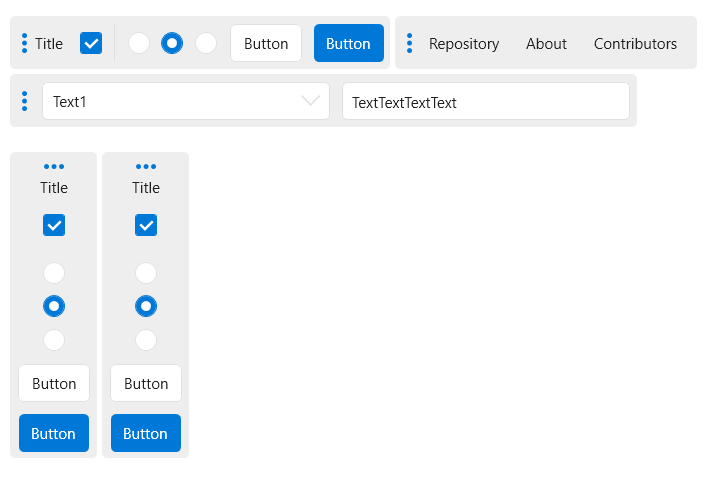710x486 pixels.
Task: Click the blue Button in second vertical toolbar
Action: [x=146, y=433]
